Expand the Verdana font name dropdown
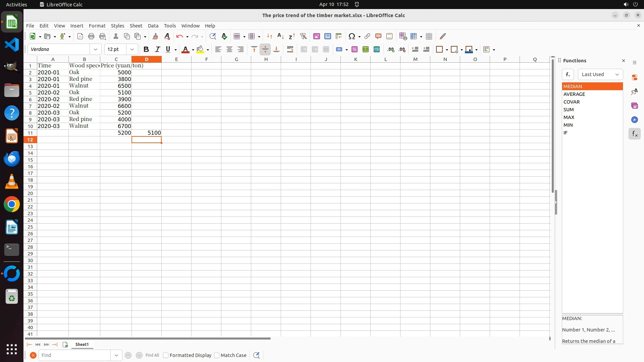 click(96, 49)
